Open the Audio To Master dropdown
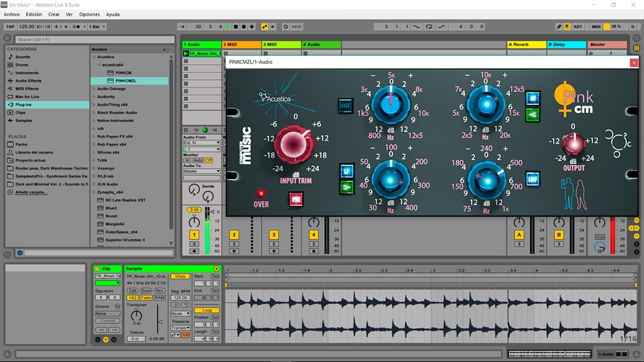The width and height of the screenshot is (644, 362). (x=201, y=171)
